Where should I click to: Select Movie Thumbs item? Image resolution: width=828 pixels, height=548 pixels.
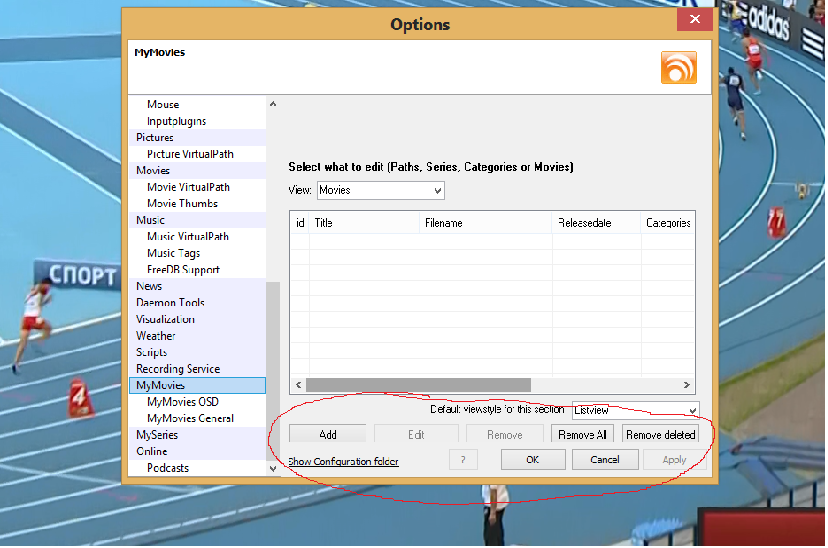click(x=182, y=203)
